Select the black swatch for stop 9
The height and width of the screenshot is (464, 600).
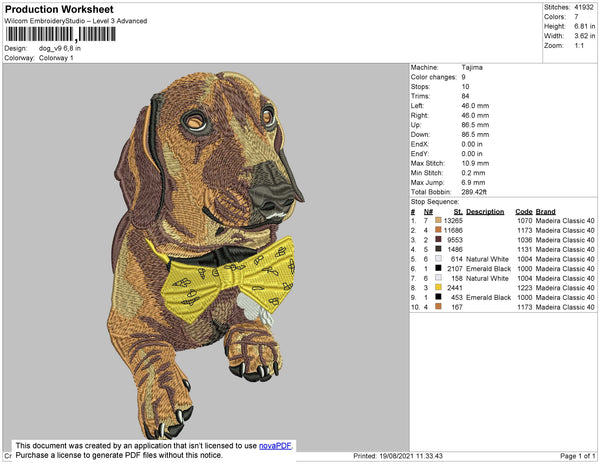[439, 297]
